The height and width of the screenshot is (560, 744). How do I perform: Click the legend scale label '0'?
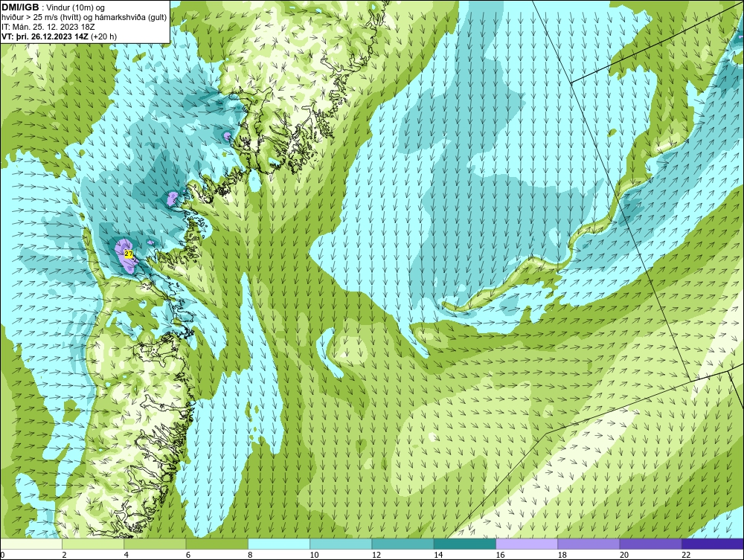pyautogui.click(x=2, y=555)
